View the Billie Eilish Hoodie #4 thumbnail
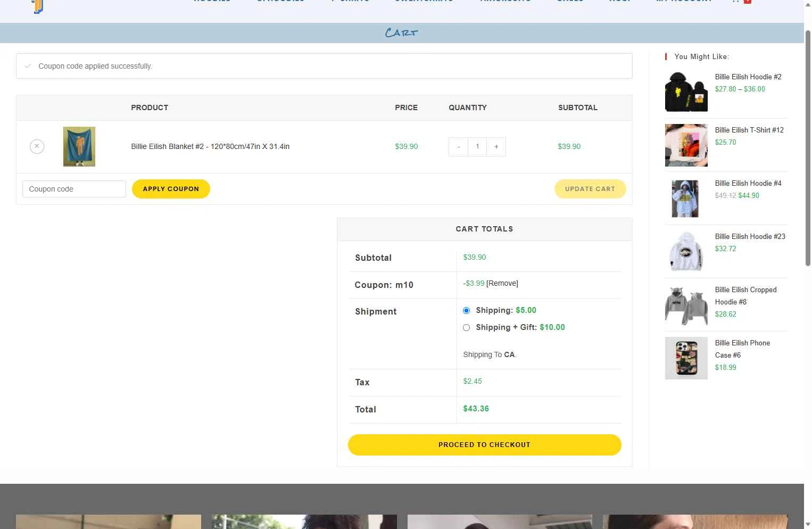 coord(686,199)
